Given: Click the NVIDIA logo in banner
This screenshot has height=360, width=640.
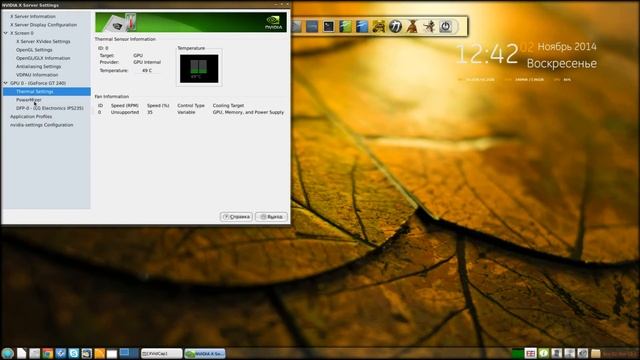Looking at the screenshot, I should tap(273, 22).
